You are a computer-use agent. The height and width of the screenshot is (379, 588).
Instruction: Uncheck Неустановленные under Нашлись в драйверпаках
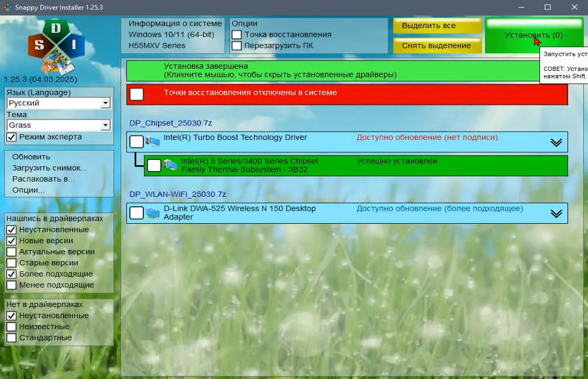pyautogui.click(x=12, y=230)
